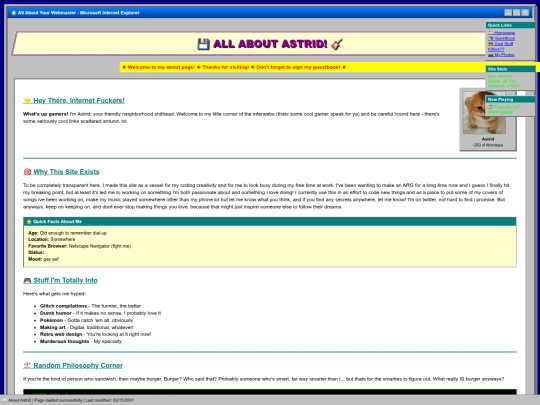Click the 'Status:' line in Quick Facts
The width and height of the screenshot is (540, 405).
pyautogui.click(x=36, y=252)
